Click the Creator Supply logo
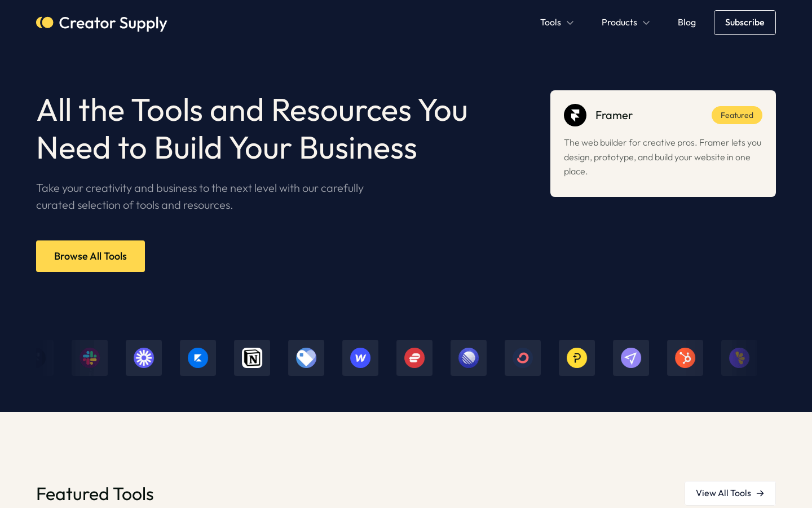Image resolution: width=812 pixels, height=508 pixels. 101,23
